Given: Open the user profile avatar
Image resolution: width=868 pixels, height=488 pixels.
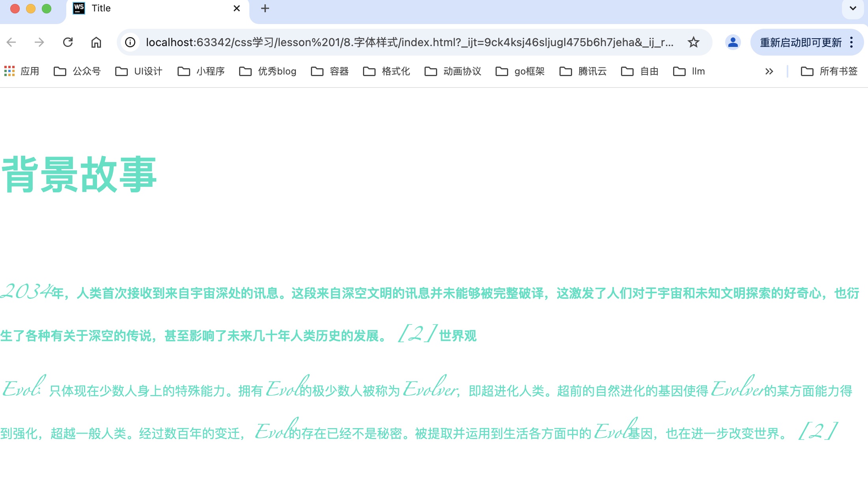Looking at the screenshot, I should [733, 42].
